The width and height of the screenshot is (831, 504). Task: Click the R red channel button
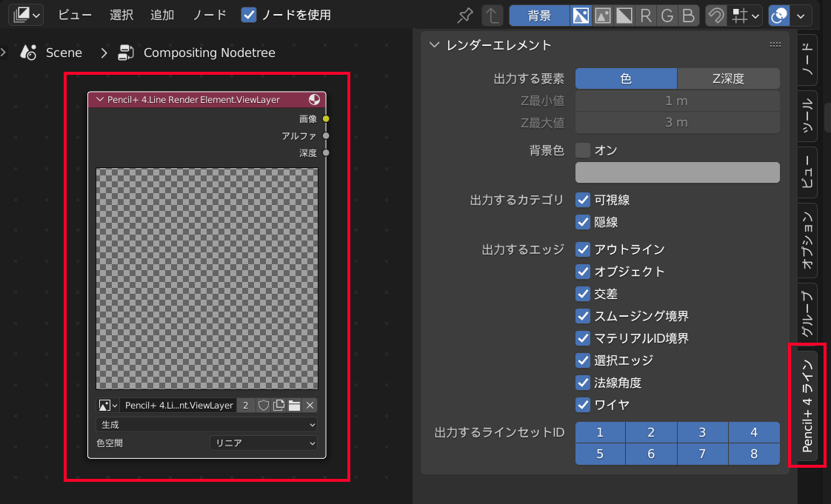646,16
